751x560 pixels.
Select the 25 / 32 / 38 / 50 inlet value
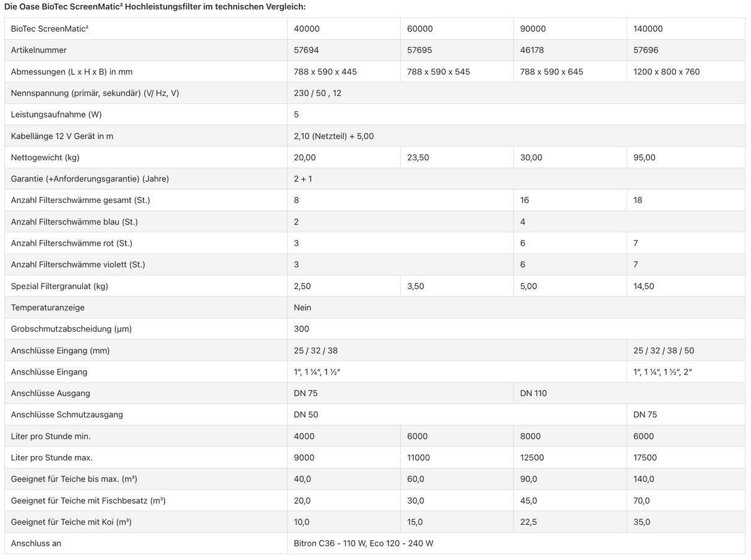pos(663,350)
